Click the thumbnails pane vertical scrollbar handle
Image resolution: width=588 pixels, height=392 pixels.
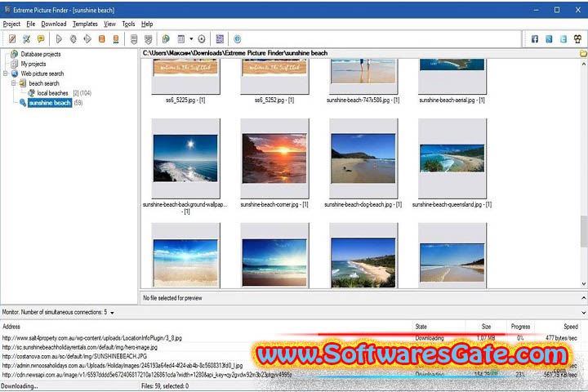584,231
